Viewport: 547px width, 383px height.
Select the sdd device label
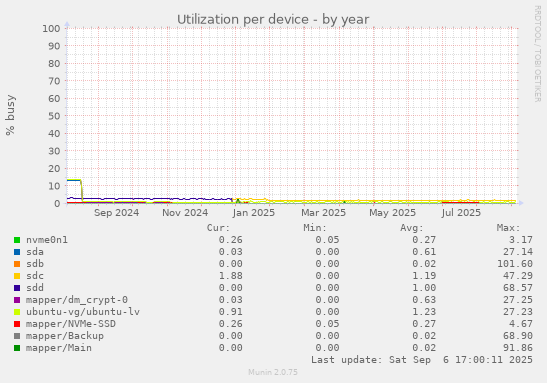pos(35,288)
